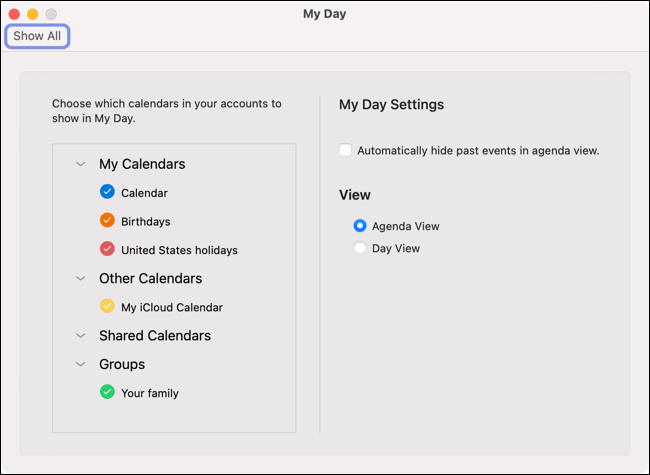650x475 pixels.
Task: Click the My Calendars heading
Action: point(142,164)
